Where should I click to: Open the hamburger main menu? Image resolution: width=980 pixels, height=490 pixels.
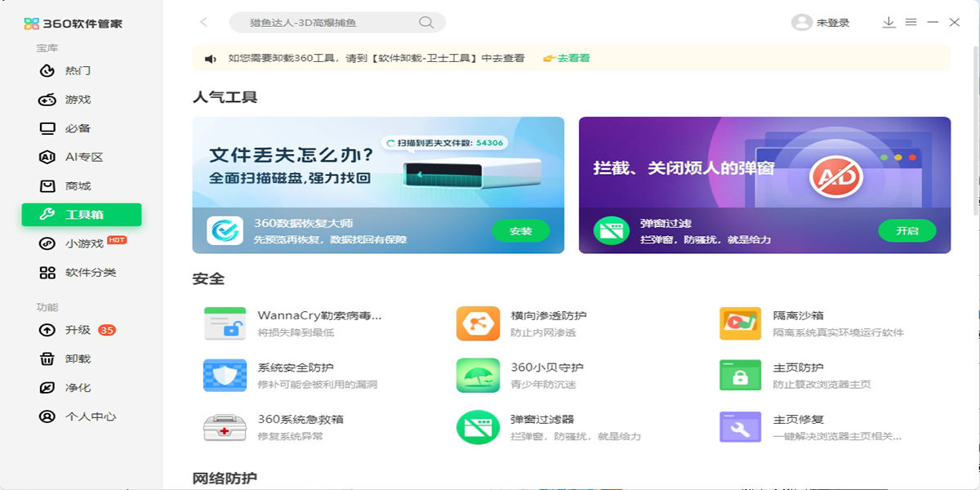(911, 23)
